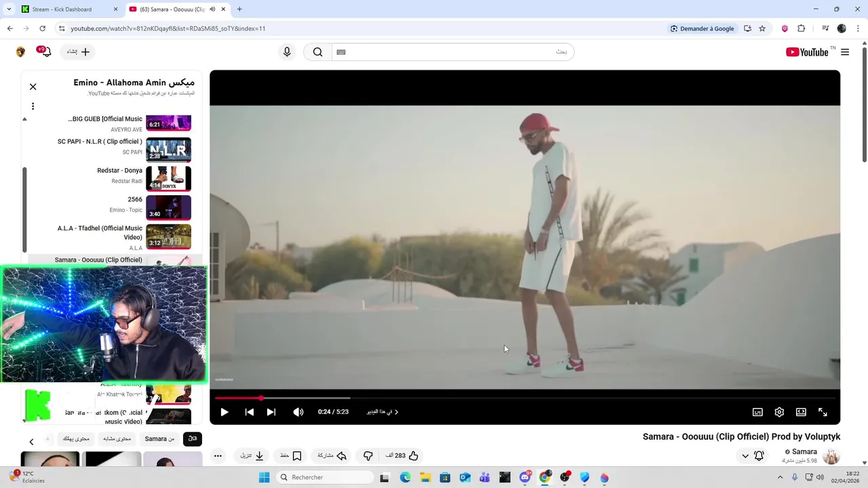This screenshot has height=488, width=868.
Task: Open the Samara channel name link
Action: point(804,451)
